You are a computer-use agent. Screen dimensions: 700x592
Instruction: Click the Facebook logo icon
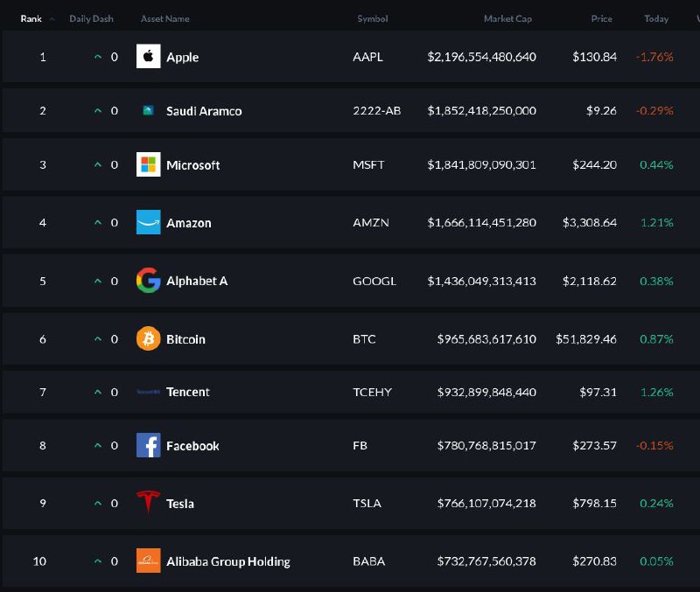(x=149, y=445)
